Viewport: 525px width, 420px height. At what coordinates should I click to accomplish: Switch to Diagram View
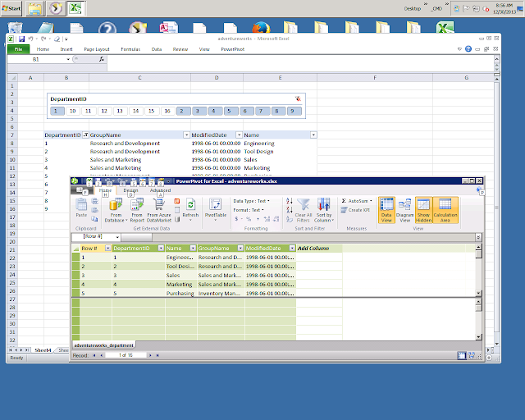pyautogui.click(x=404, y=210)
